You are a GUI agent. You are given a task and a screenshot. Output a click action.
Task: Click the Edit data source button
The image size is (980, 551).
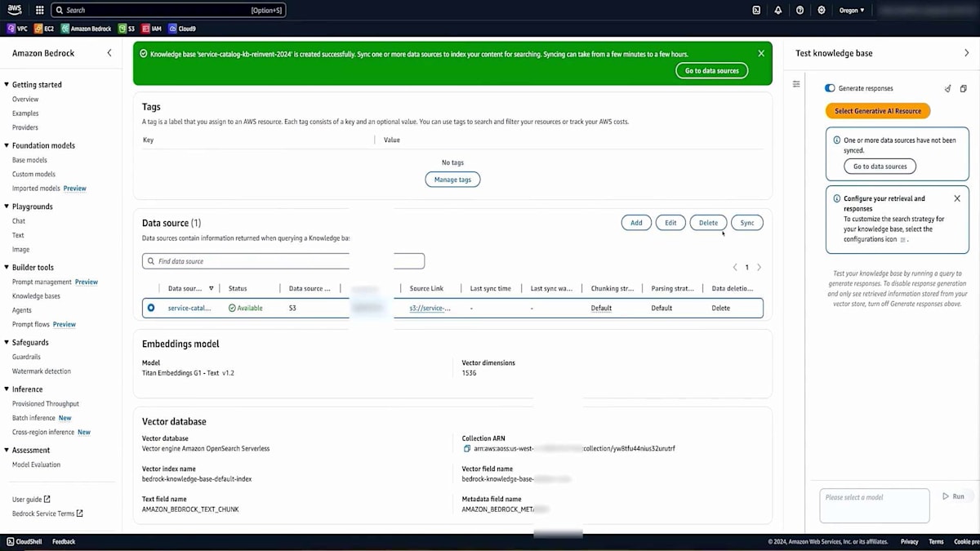point(670,223)
